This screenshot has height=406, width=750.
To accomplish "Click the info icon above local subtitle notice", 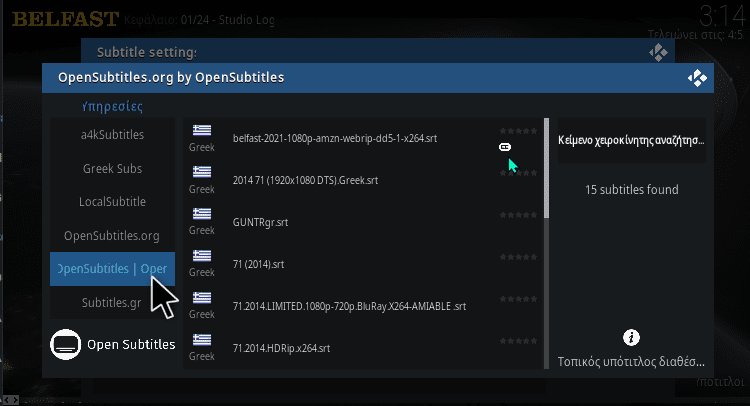I will click(x=631, y=338).
